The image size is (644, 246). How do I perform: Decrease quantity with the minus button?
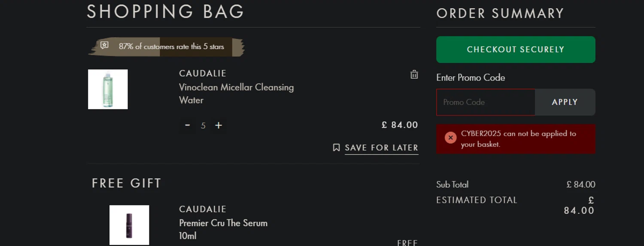187,125
